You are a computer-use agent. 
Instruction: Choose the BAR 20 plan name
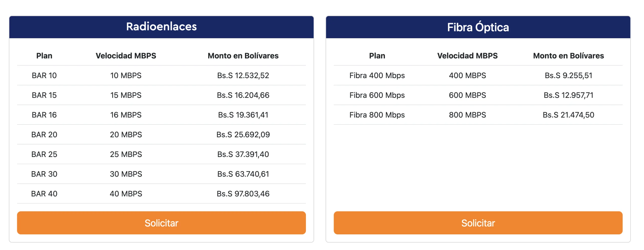click(x=44, y=134)
